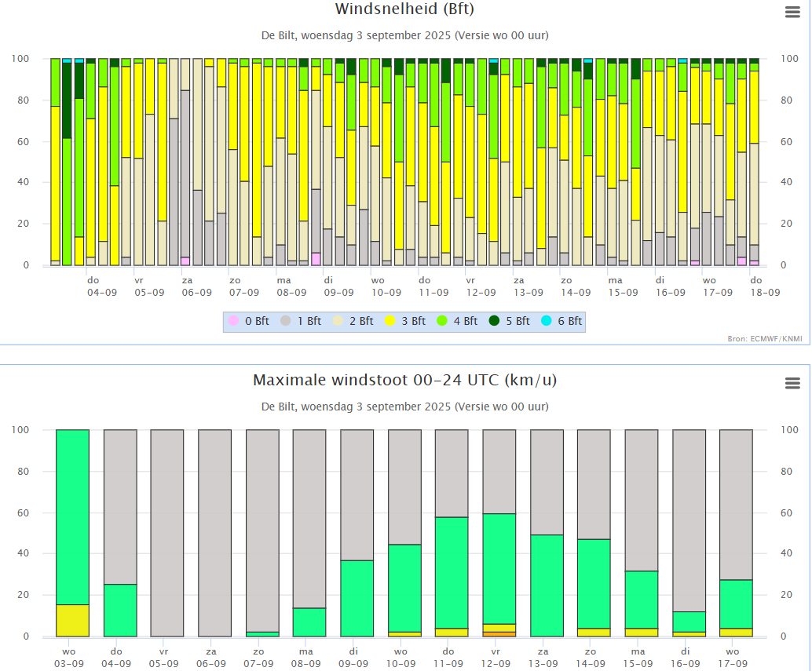Toggle the 4 Bft legend series
812x671 pixels.
click(x=457, y=321)
